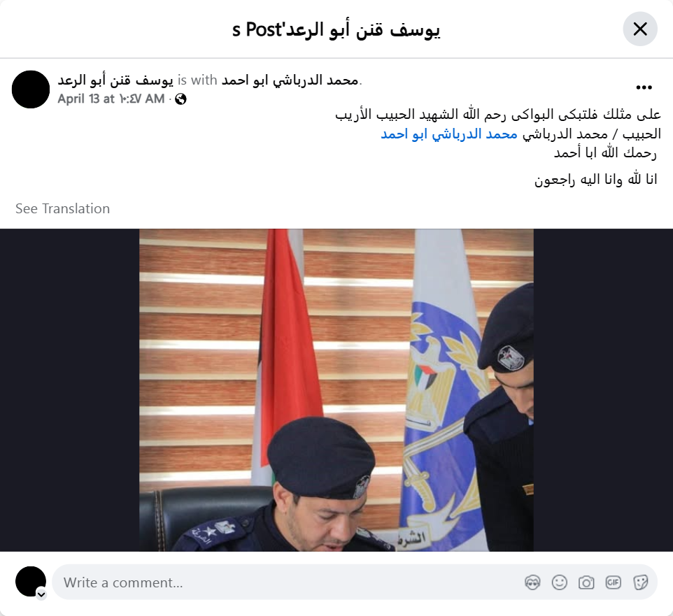This screenshot has width=673, height=616.
Task: Open the post author's name link
Action: pos(115,80)
